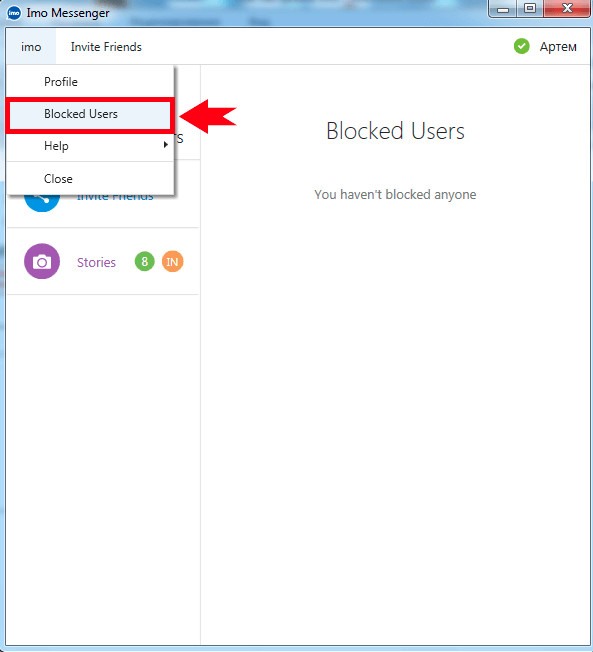This screenshot has height=652, width=593.
Task: Click the Imo Messenger logo in title bar
Action: pyautogui.click(x=14, y=13)
